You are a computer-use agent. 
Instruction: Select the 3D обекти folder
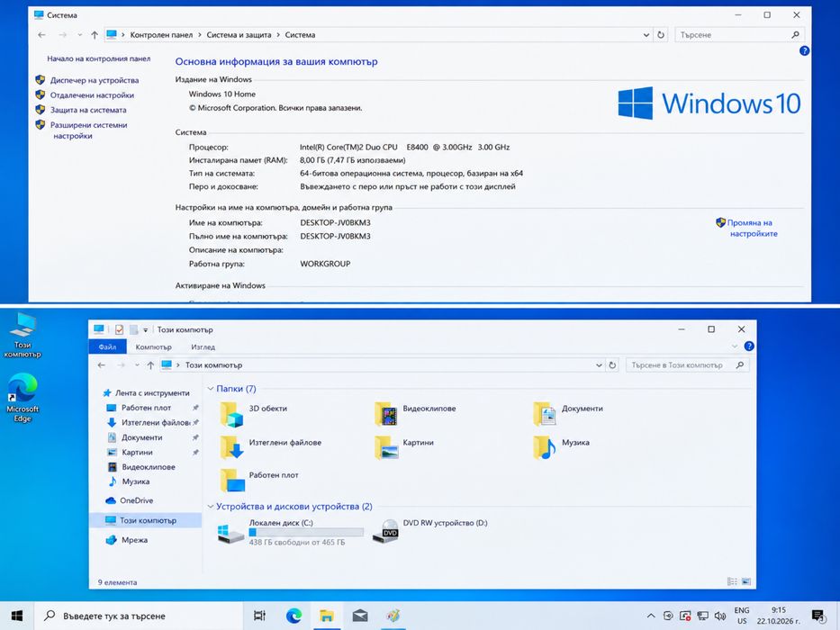[x=254, y=414]
